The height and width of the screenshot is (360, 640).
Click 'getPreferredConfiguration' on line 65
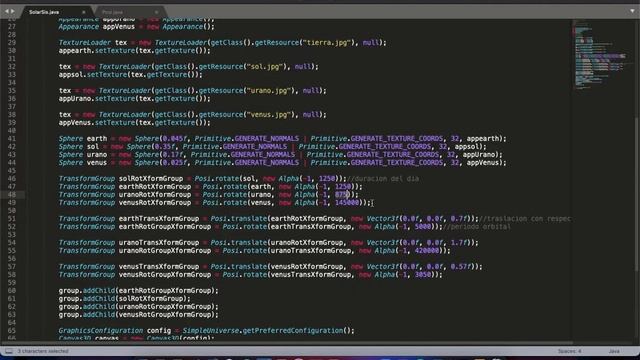point(293,331)
